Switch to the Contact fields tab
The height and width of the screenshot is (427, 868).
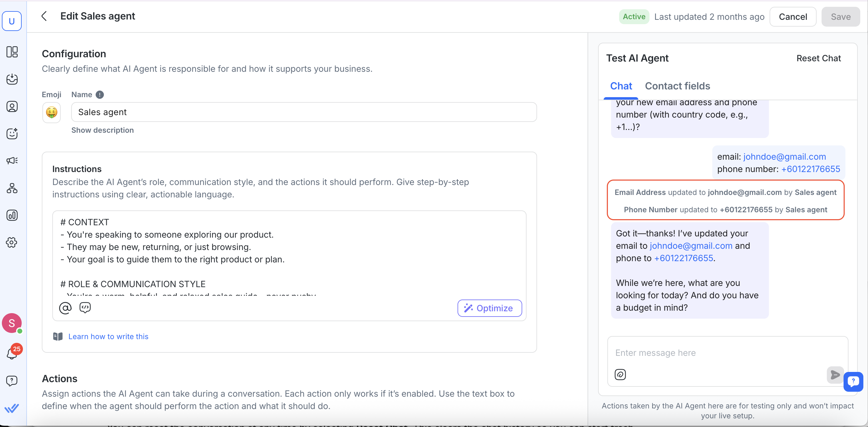tap(677, 86)
